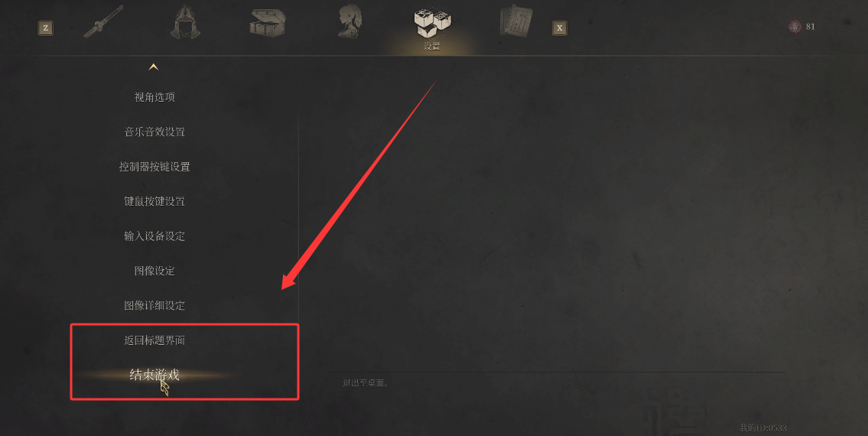Open the scroll document tab icon

coord(515,22)
